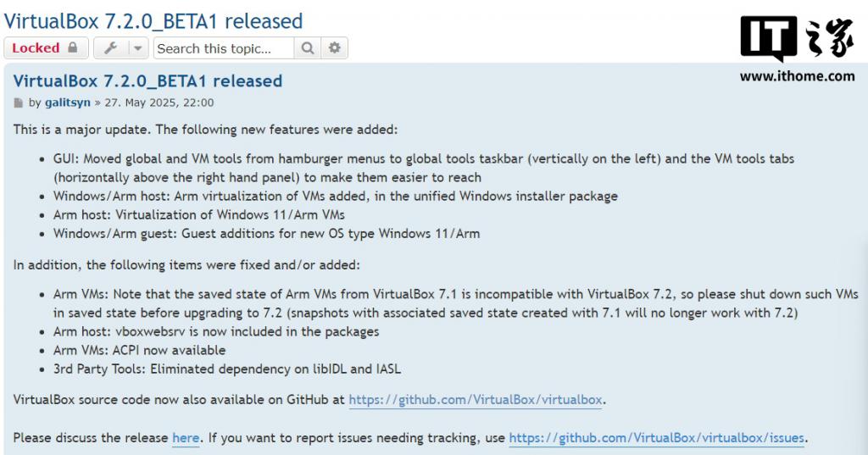Click the 'This is a major update' sentence

coord(205,130)
